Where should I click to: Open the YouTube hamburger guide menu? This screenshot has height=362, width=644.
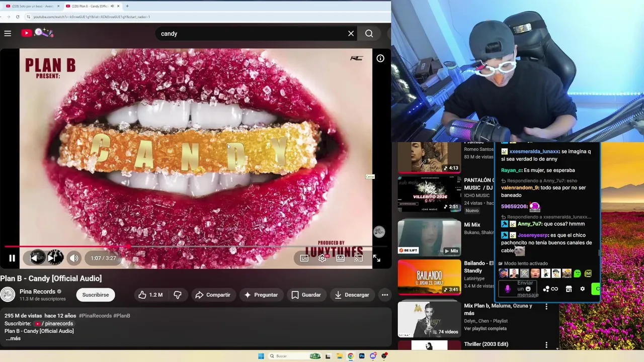pyautogui.click(x=8, y=33)
